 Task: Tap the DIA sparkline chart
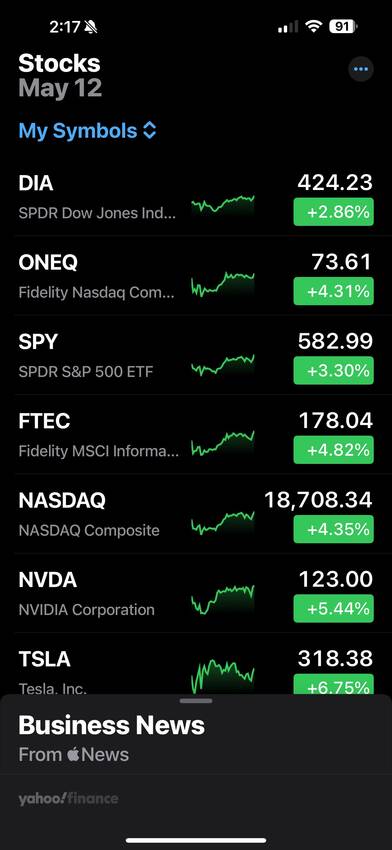pos(223,205)
